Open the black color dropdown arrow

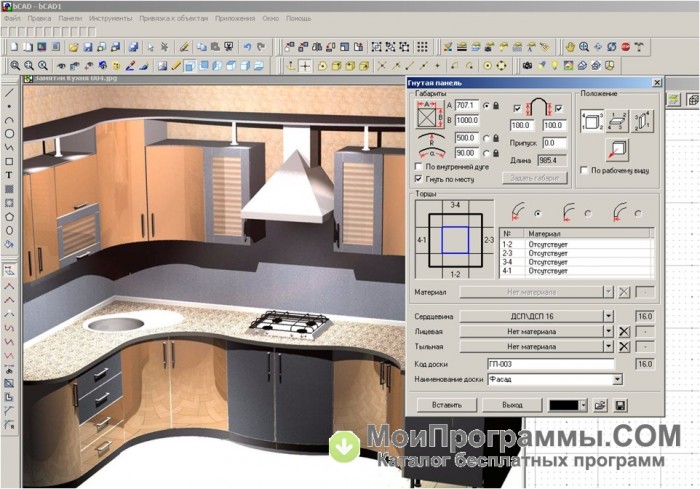[583, 405]
